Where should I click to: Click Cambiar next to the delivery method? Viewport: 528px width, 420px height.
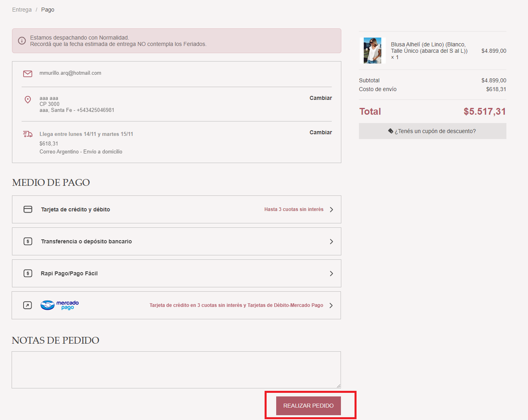tap(321, 132)
